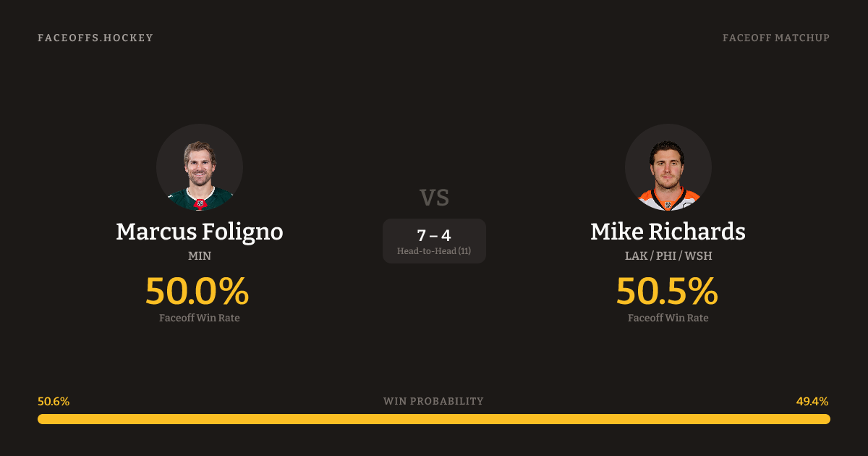Select the Mike Richards player name

point(668,232)
